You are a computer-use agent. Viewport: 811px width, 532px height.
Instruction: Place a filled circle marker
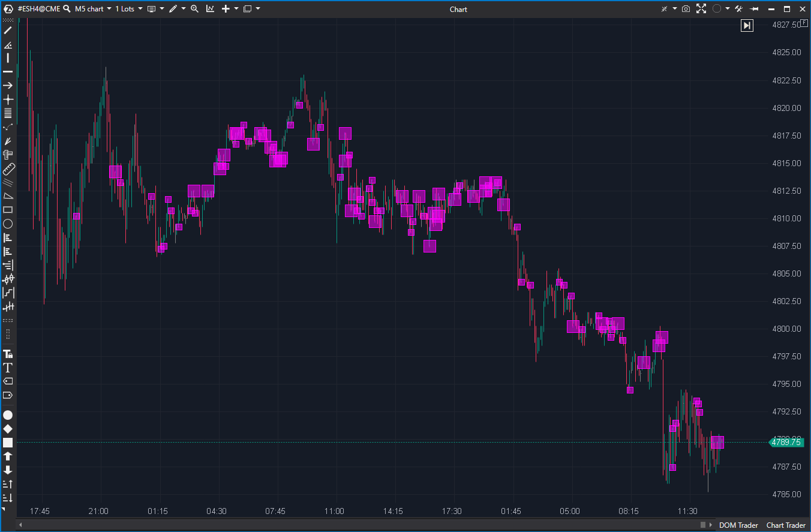(8, 415)
